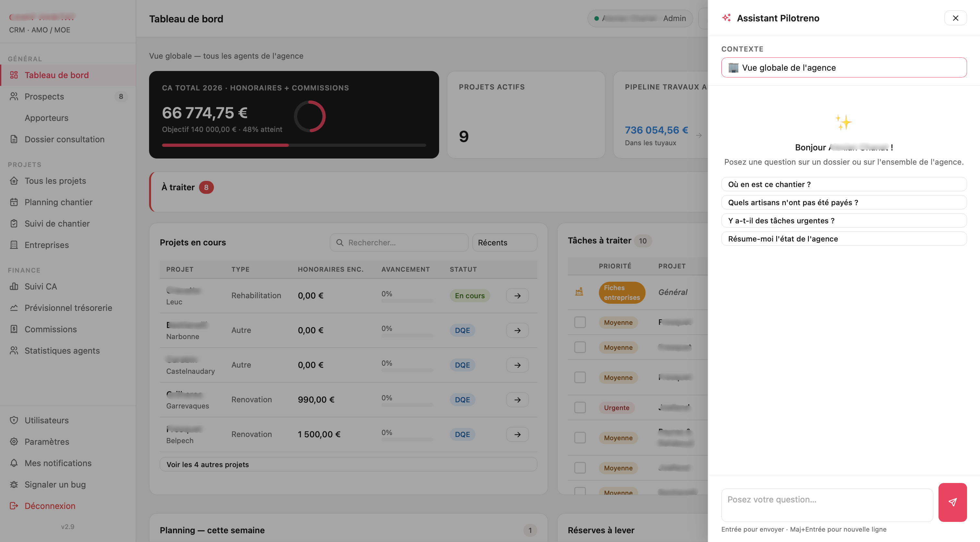The image size is (980, 542).
Task: Click the Suivi CA bar chart icon
Action: 14,286
